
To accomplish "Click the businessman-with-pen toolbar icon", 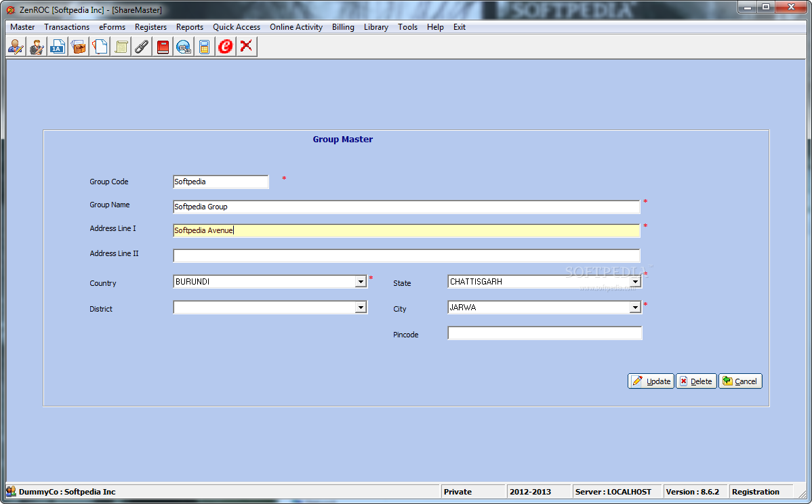I will (x=37, y=47).
